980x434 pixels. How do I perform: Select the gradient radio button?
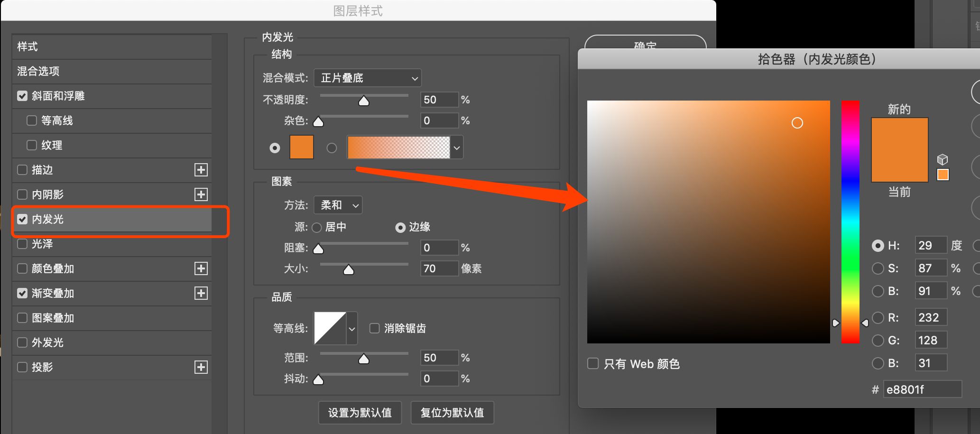(332, 148)
